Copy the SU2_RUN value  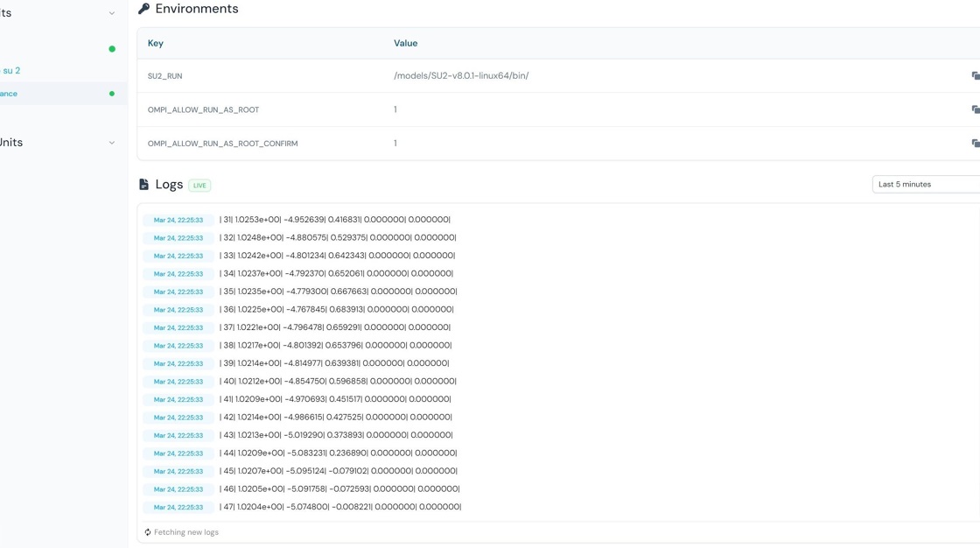[x=976, y=75]
